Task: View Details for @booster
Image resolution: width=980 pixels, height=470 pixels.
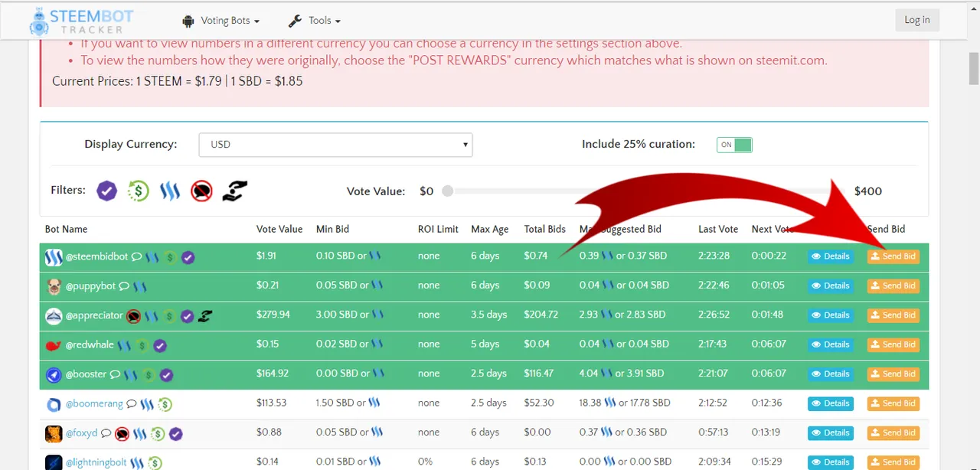Action: (x=831, y=374)
